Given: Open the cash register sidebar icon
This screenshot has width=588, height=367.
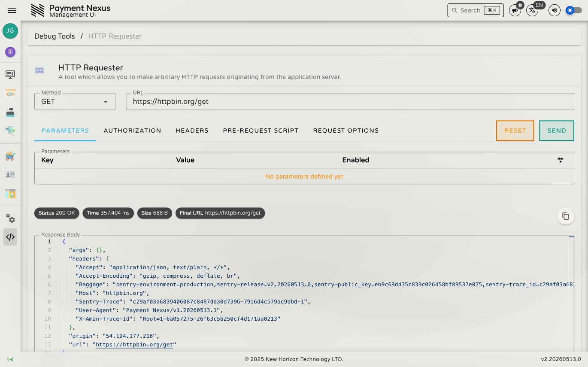Looking at the screenshot, I should (x=10, y=112).
